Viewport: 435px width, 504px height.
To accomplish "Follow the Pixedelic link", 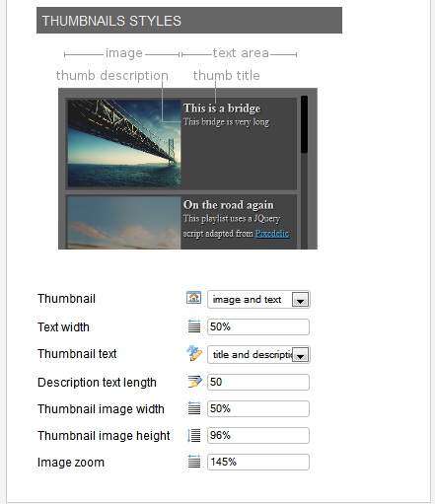I will click(272, 234).
